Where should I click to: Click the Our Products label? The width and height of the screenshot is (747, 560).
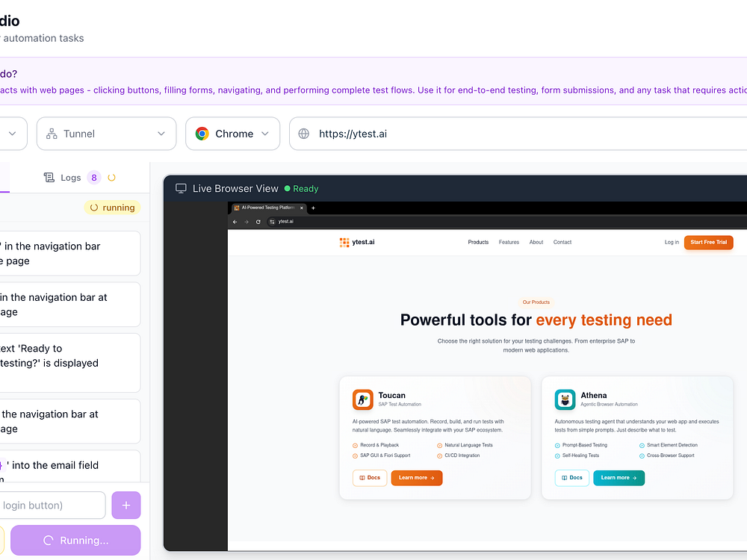[536, 302]
